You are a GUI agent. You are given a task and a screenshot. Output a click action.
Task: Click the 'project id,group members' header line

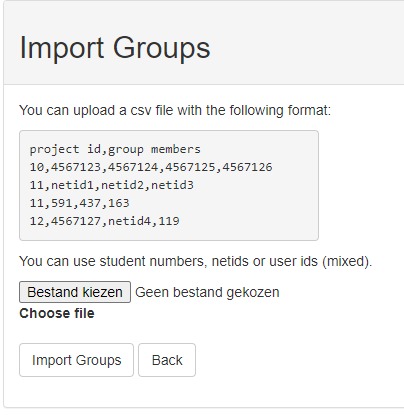[x=115, y=149]
